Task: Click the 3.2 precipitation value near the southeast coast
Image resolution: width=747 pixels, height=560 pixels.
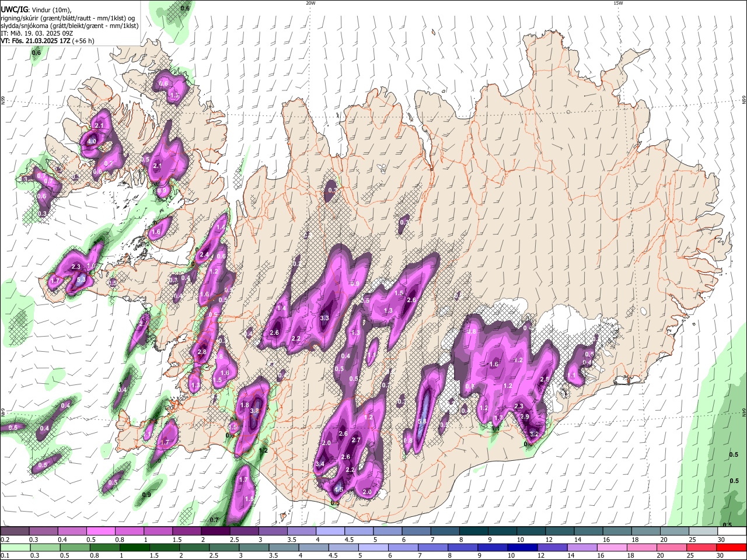Action: point(534,434)
